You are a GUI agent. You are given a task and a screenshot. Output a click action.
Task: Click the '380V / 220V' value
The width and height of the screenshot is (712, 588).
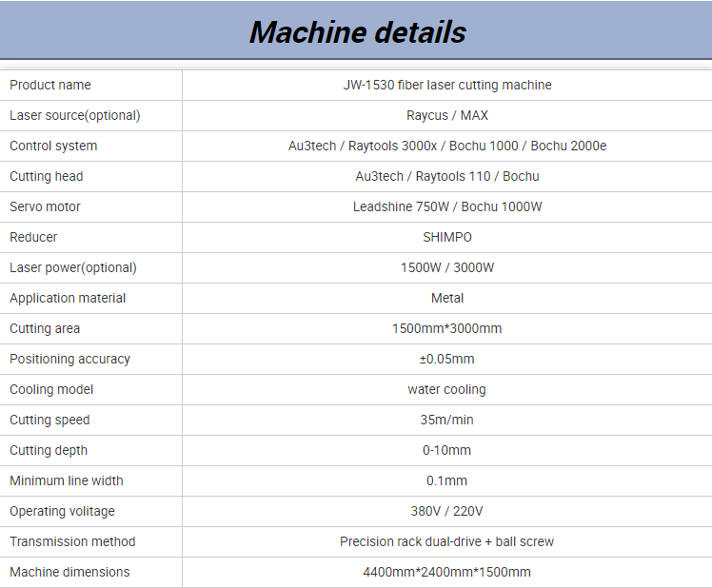click(447, 511)
